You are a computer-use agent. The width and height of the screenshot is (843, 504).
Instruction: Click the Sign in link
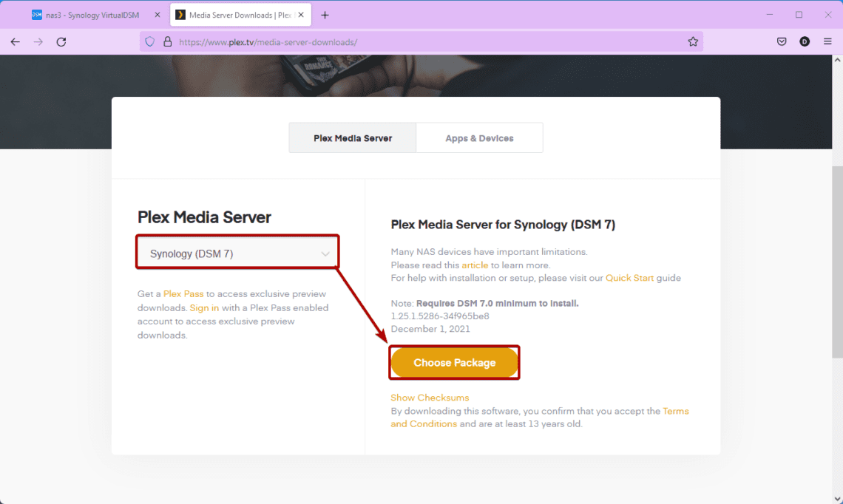tap(204, 308)
